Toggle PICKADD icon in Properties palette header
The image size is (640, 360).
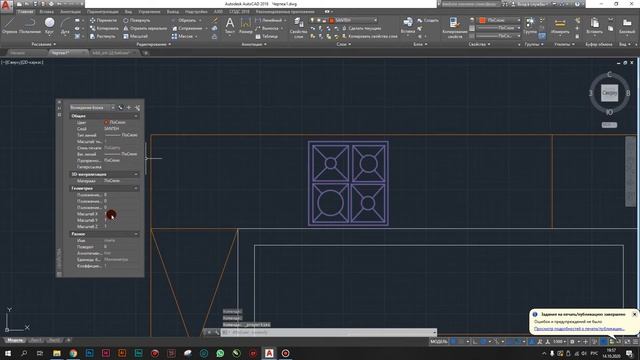(x=120, y=107)
